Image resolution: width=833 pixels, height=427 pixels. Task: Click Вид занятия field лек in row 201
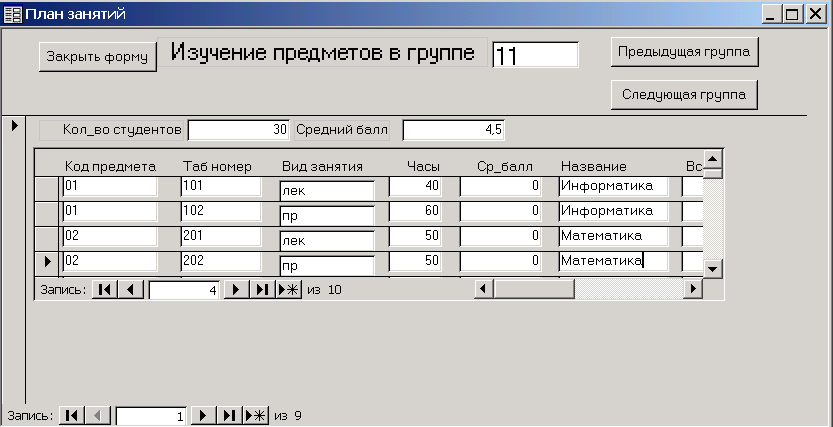[327, 241]
